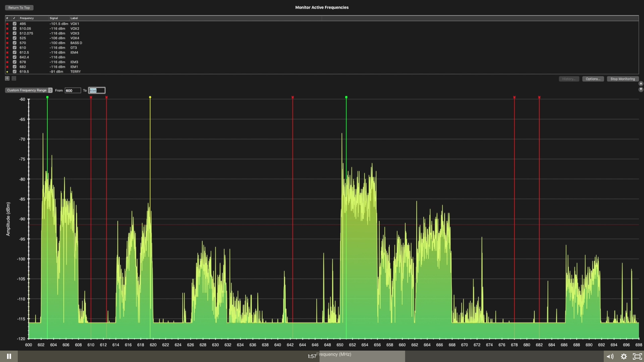Click the Frequency column header
644x362 pixels.
coord(27,18)
